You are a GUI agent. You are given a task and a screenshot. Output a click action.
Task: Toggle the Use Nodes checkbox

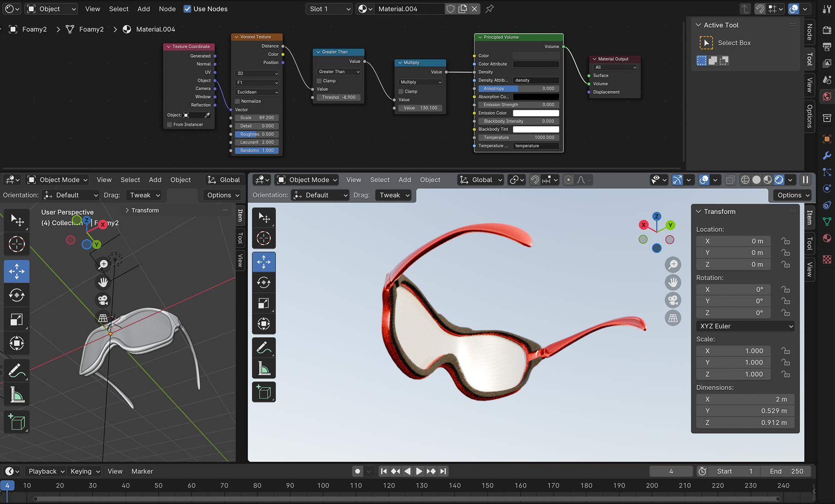pyautogui.click(x=187, y=9)
